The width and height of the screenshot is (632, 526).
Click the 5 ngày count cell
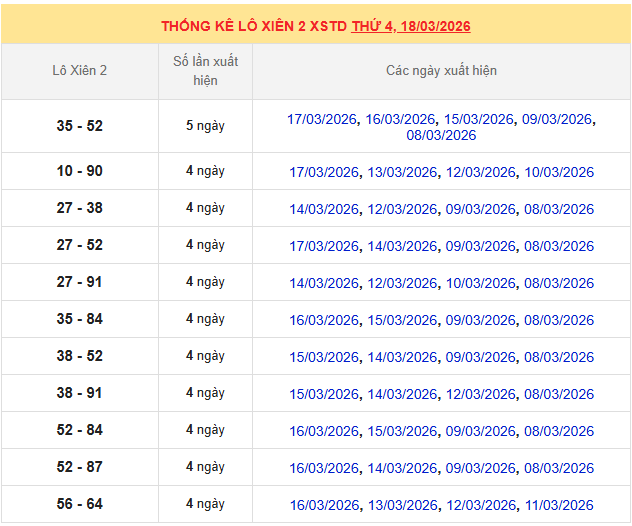coord(205,126)
